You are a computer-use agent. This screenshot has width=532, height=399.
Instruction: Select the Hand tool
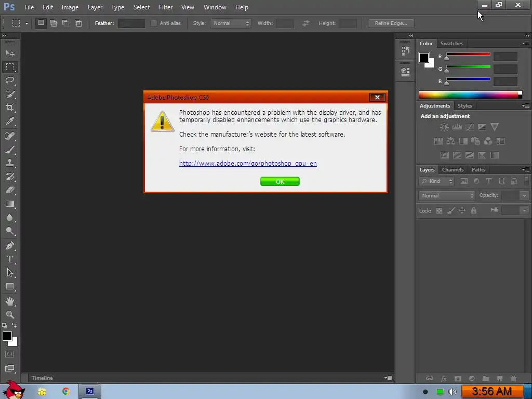(x=10, y=301)
